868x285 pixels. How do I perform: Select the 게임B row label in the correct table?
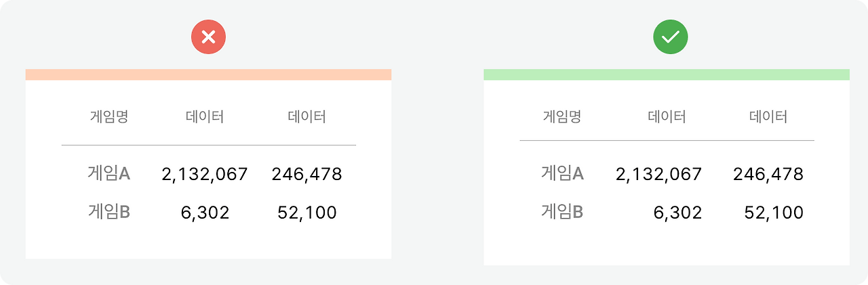coord(562,213)
